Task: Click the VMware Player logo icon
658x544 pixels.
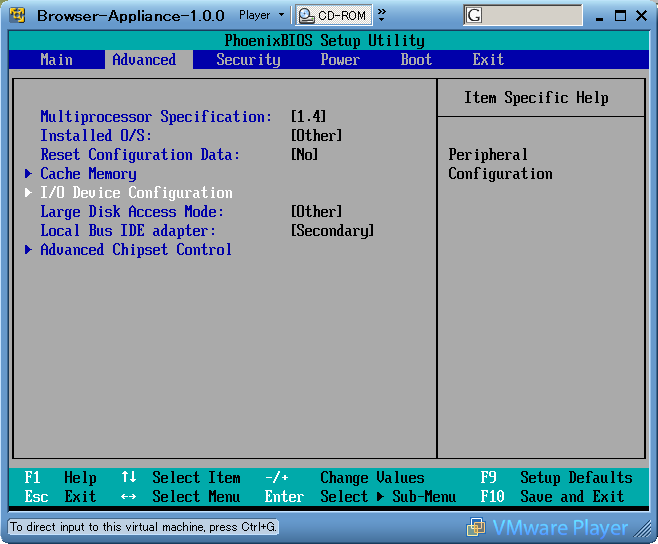Action: 476,527
